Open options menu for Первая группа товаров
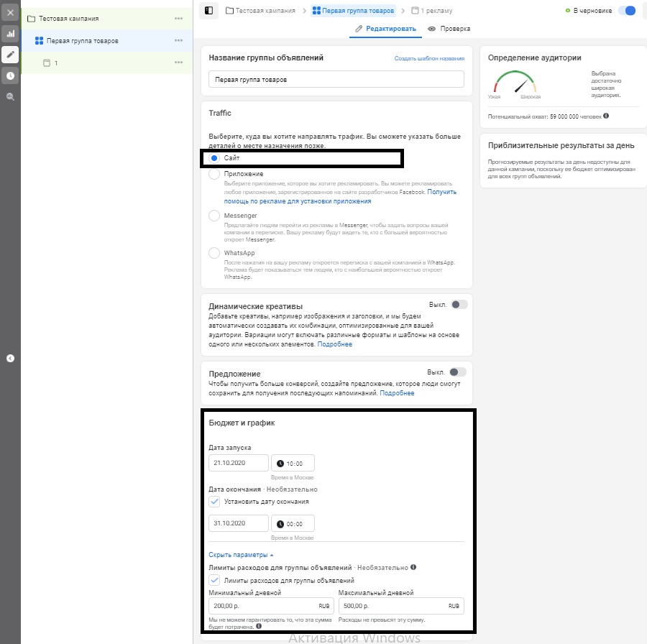This screenshot has height=644, width=647. (179, 40)
